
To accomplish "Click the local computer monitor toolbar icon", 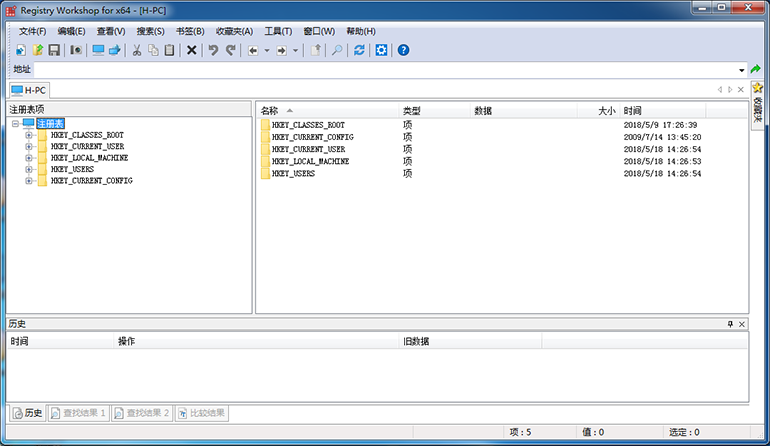I will click(98, 50).
